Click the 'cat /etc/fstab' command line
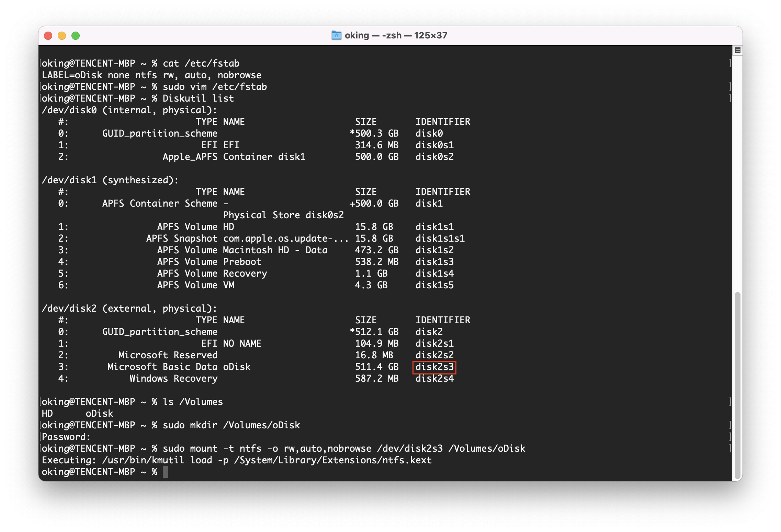Screen dimensions: 781x532 [x=201, y=63]
